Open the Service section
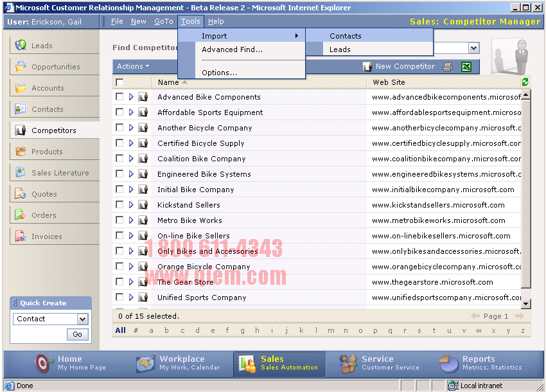546x392 pixels. [380, 363]
